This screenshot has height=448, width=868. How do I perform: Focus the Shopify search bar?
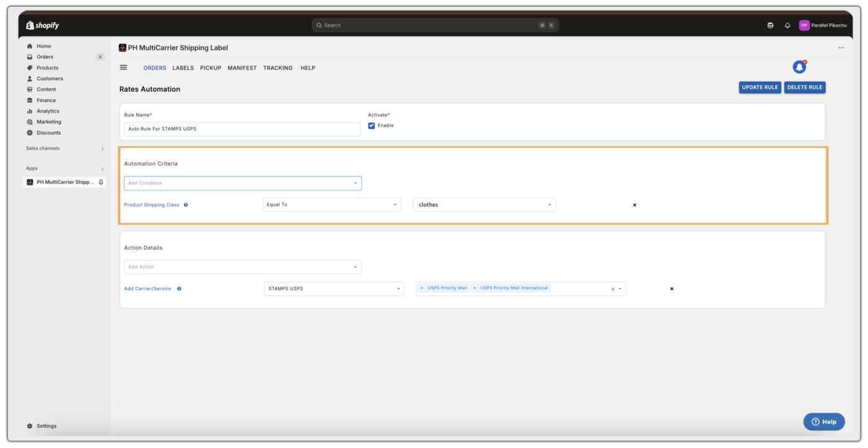[435, 25]
